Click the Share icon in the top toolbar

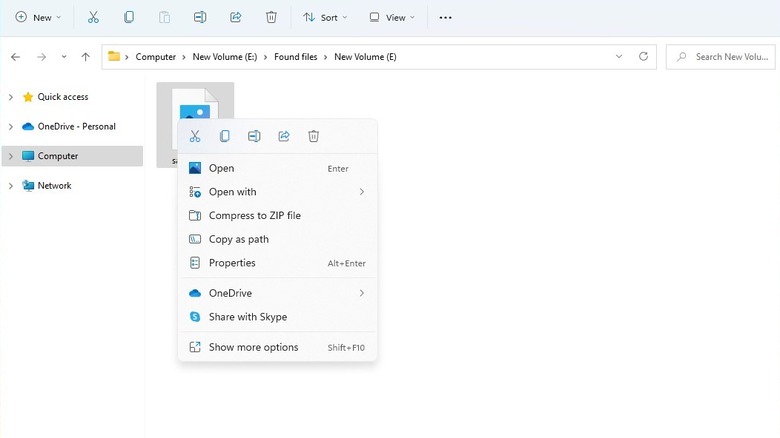point(236,17)
